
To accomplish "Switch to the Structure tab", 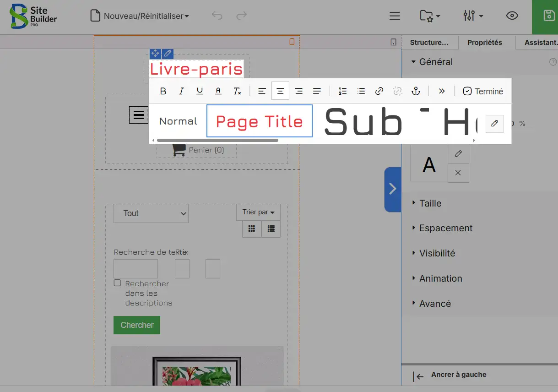I will pyautogui.click(x=429, y=43).
